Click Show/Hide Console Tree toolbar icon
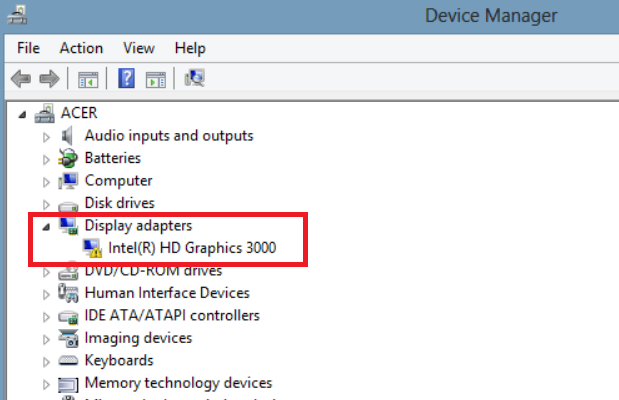The height and width of the screenshot is (400, 619). [88, 79]
